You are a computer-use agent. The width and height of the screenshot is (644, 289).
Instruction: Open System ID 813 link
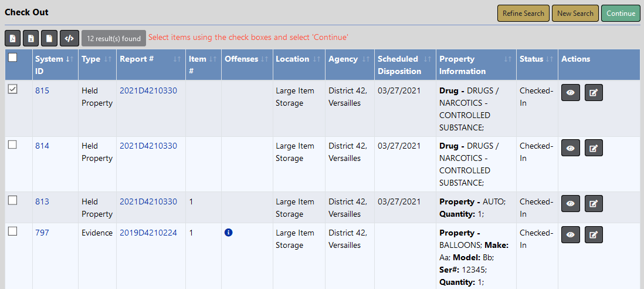click(x=42, y=201)
